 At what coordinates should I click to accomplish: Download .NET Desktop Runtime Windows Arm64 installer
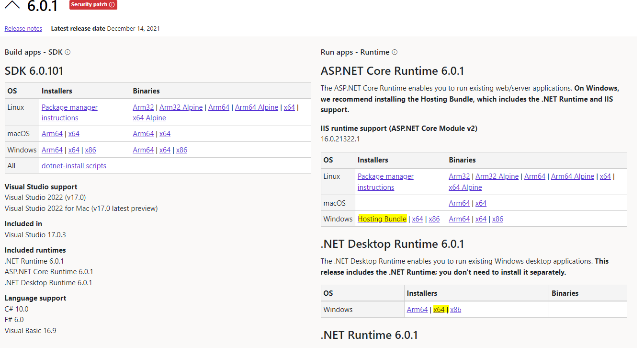coord(417,310)
